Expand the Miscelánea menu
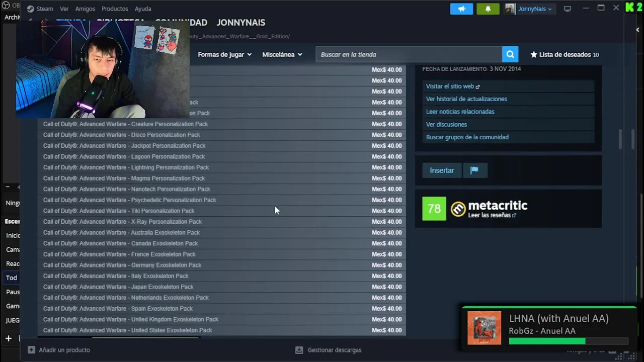Image resolution: width=644 pixels, height=362 pixels. pyautogui.click(x=282, y=54)
